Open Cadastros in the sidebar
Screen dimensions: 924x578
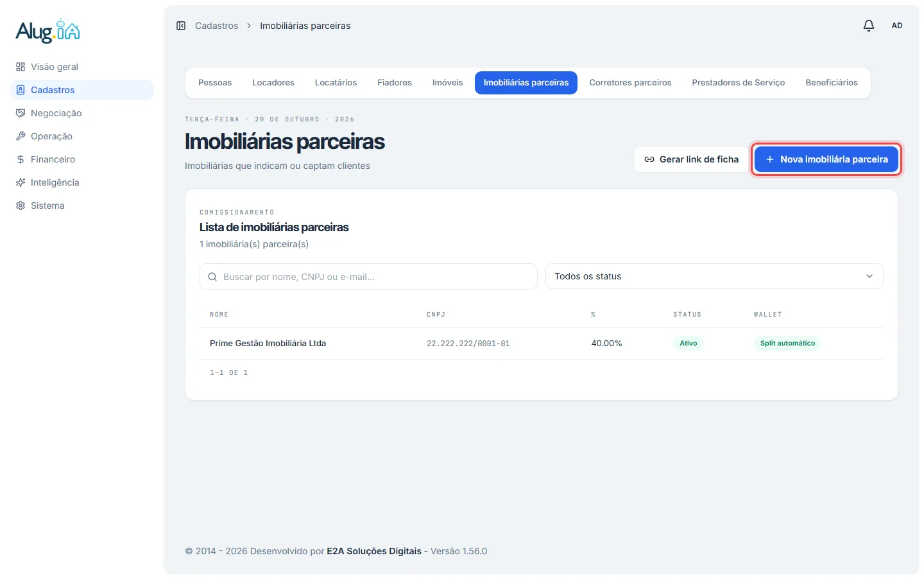[82, 90]
